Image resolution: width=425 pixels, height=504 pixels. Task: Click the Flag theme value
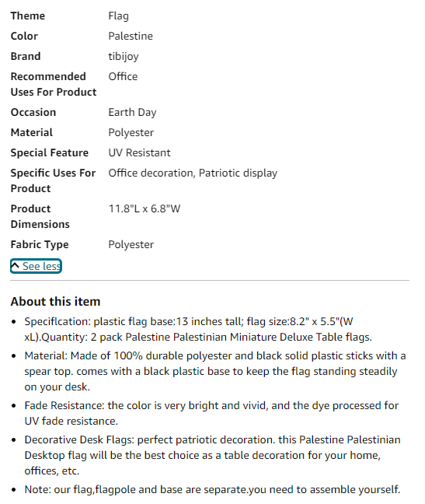tap(118, 16)
